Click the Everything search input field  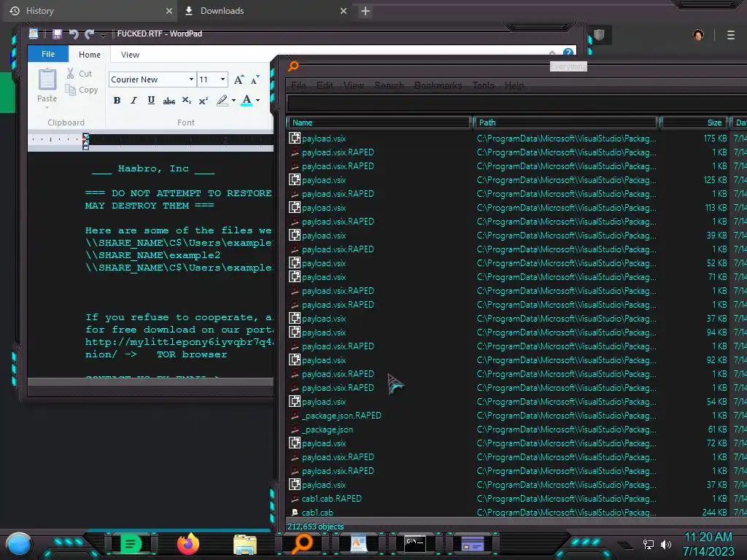point(517,104)
